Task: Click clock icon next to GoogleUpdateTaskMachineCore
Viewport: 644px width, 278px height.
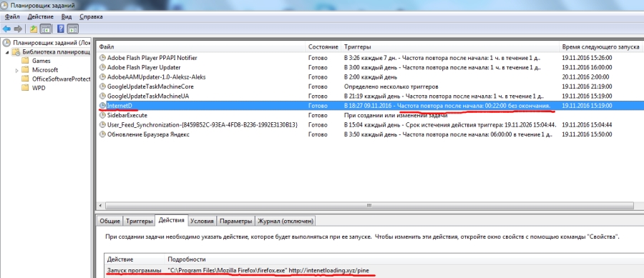Action: point(102,86)
